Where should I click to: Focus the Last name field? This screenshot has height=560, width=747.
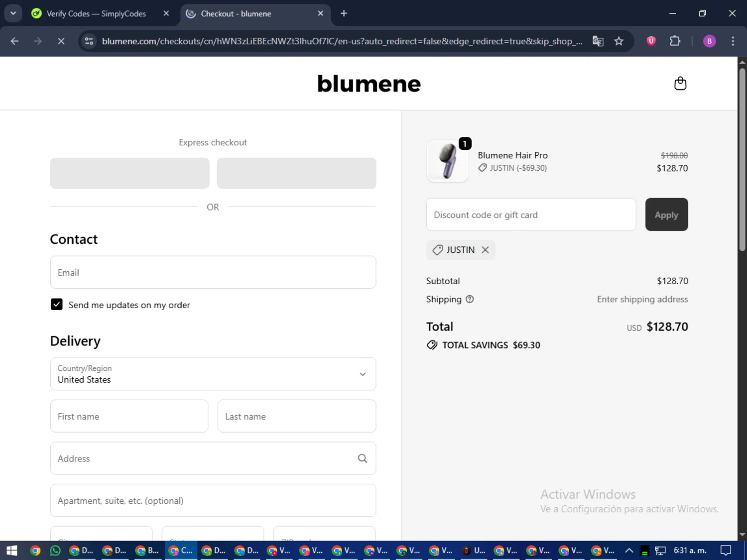coord(297,416)
